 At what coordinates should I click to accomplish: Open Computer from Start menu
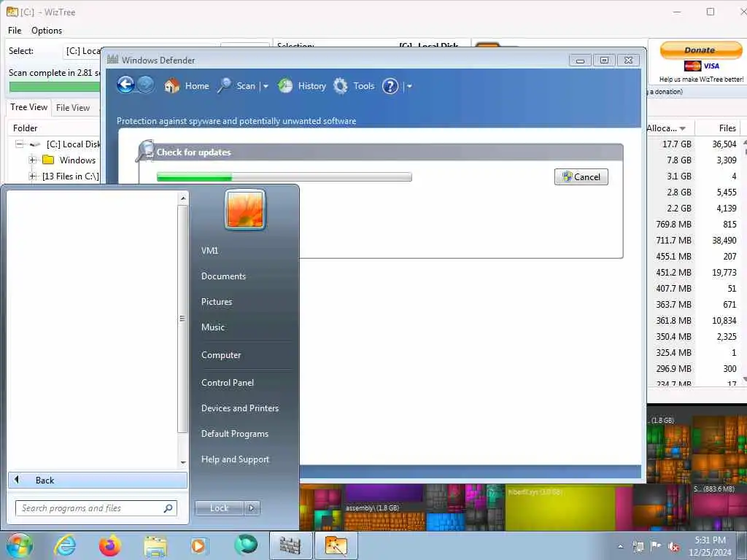click(221, 355)
